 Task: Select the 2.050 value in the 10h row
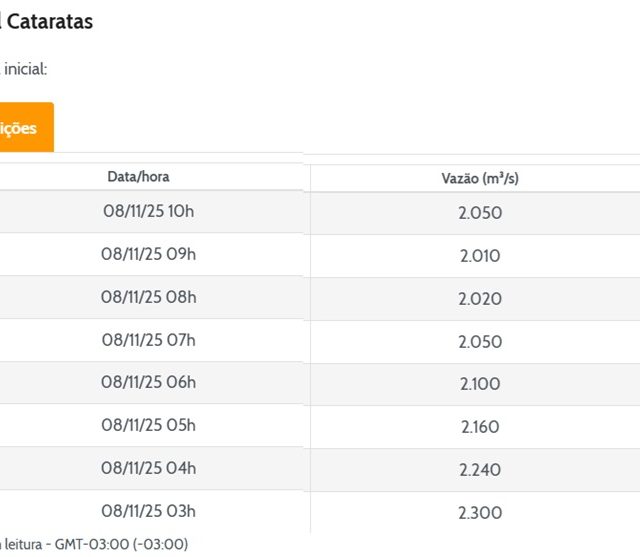point(480,213)
